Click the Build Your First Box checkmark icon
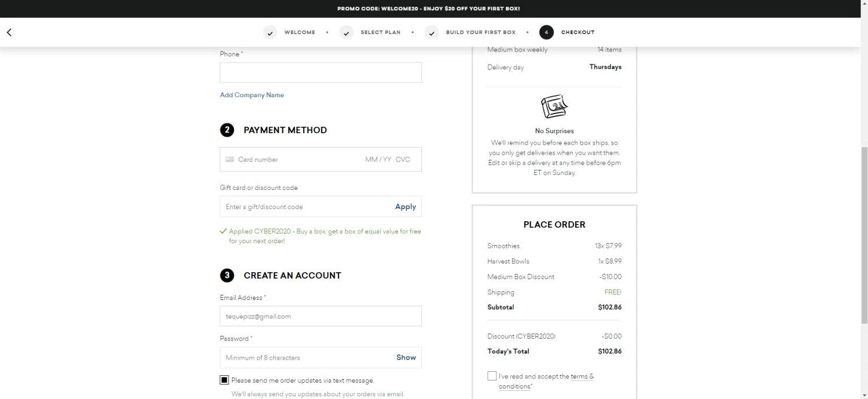The width and height of the screenshot is (868, 399). (432, 32)
